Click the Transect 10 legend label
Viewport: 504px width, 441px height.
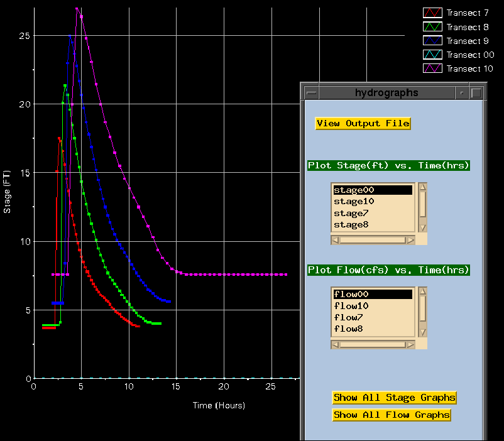(x=469, y=68)
